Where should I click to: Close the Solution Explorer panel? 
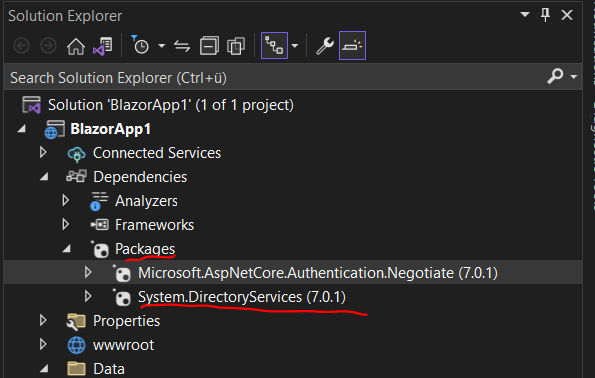pyautogui.click(x=567, y=15)
